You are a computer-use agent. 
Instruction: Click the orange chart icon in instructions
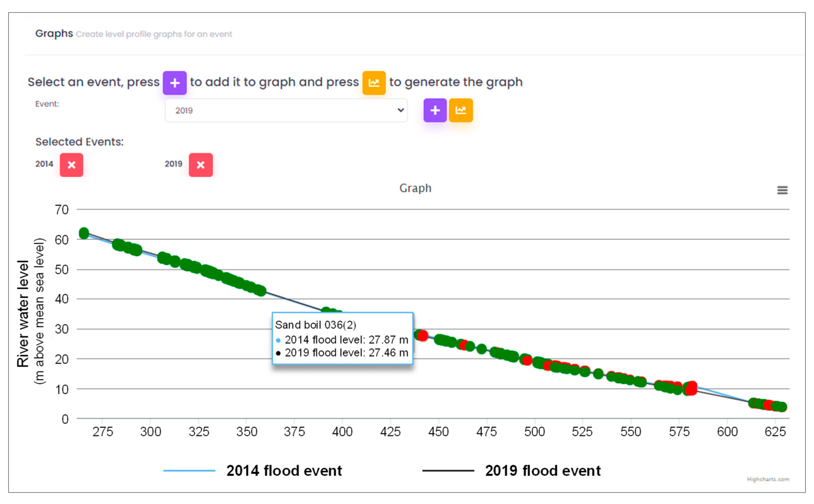[374, 83]
